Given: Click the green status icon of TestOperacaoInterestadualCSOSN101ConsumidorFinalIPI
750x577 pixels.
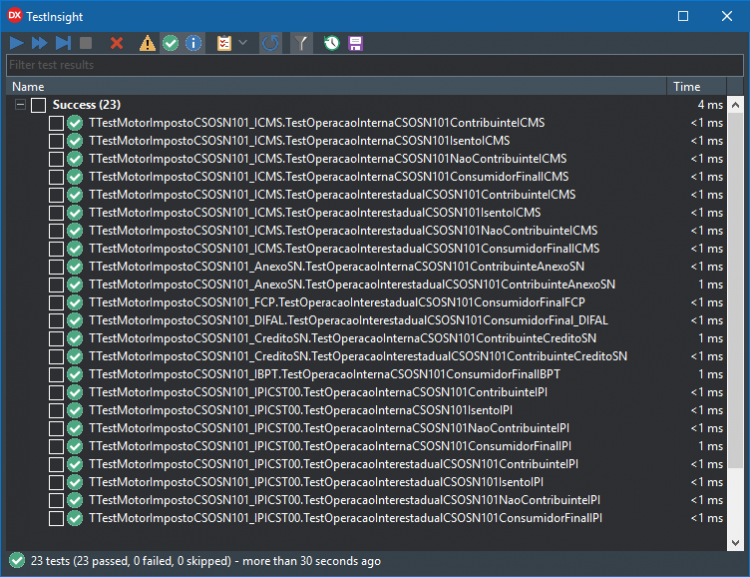Looking at the screenshot, I should (75, 518).
